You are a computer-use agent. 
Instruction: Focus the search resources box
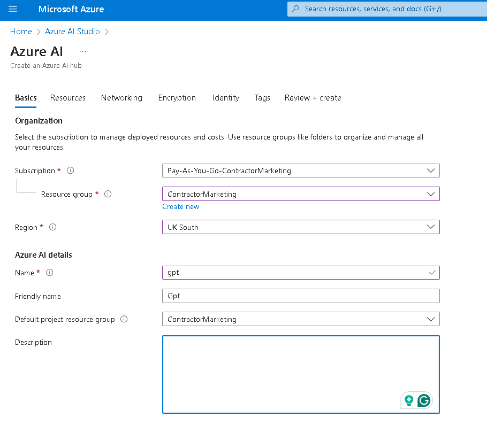387,9
